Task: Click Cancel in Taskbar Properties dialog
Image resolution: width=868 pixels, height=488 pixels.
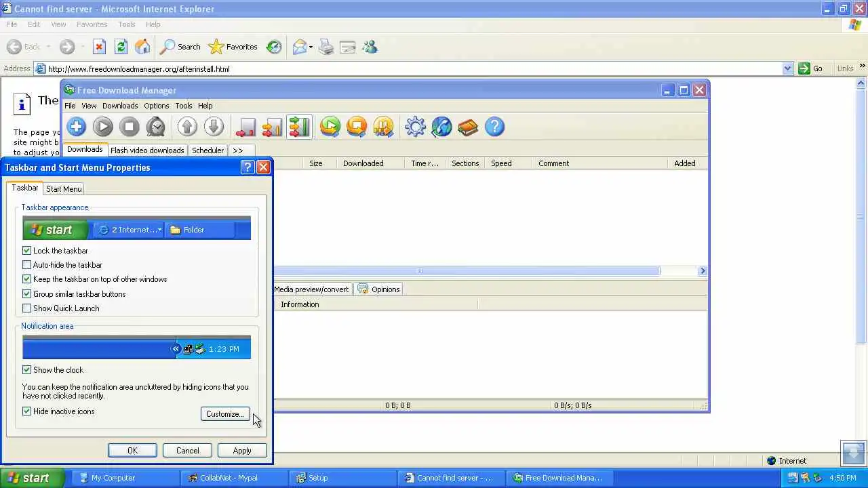Action: pos(188,451)
